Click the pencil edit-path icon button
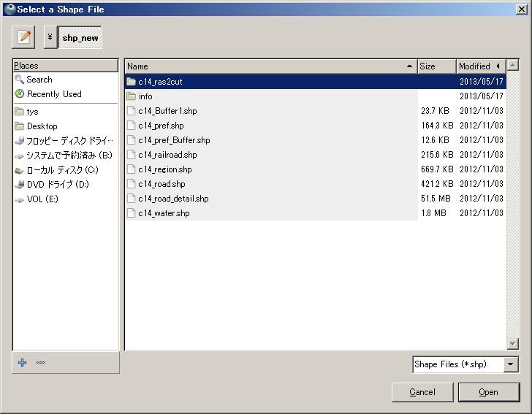Screen dimensions: 532x414 (24, 37)
